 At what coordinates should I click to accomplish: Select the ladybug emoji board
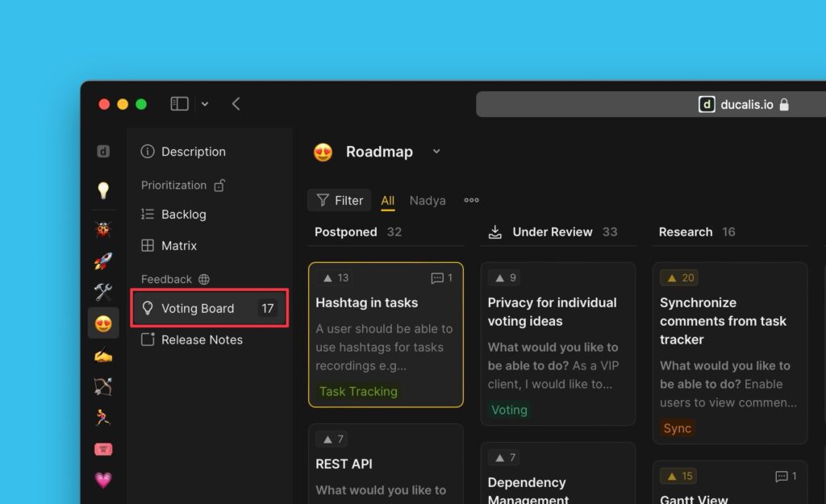pyautogui.click(x=103, y=230)
